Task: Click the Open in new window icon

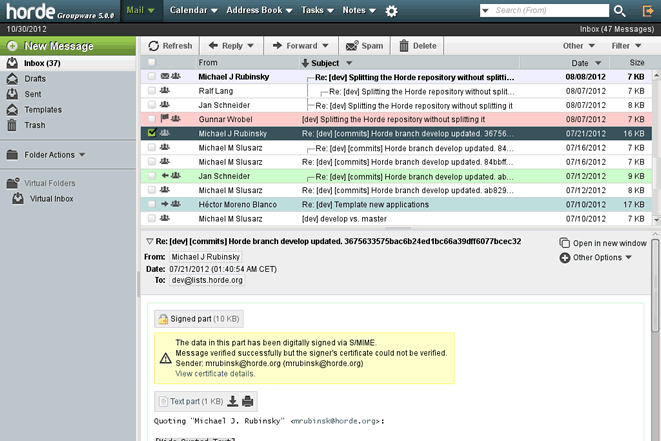Action: [x=564, y=243]
